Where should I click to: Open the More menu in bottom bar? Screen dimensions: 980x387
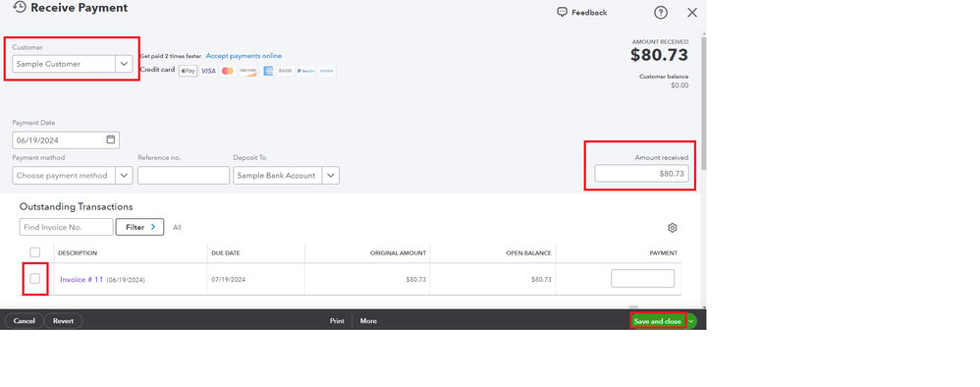(368, 321)
